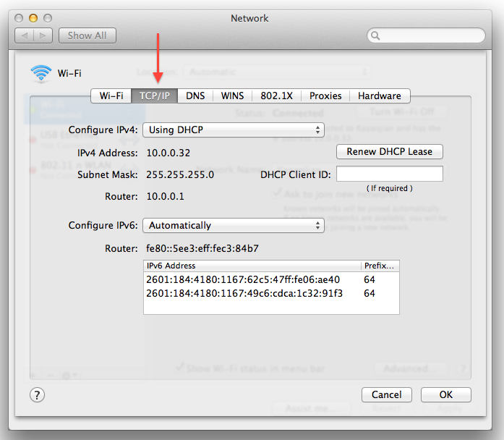Viewport: 504px width, 440px height.
Task: Click the Cancel button
Action: click(387, 394)
